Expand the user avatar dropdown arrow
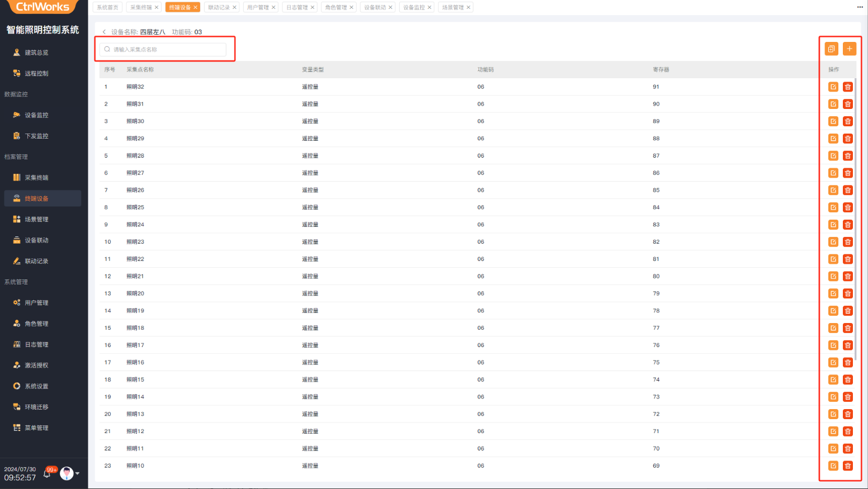This screenshot has width=868, height=489. point(77,473)
